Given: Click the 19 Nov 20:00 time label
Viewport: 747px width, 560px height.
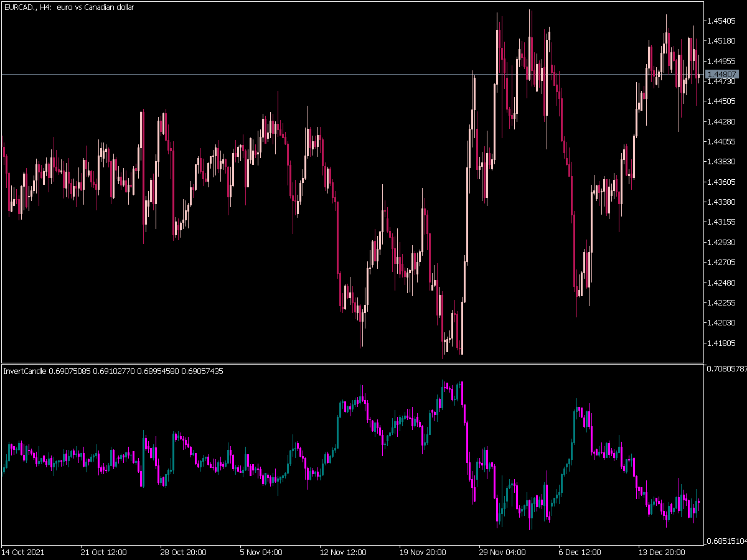Looking at the screenshot, I should point(422,552).
